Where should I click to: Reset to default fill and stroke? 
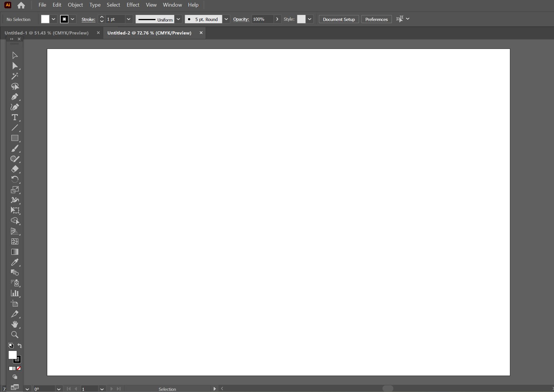11,345
